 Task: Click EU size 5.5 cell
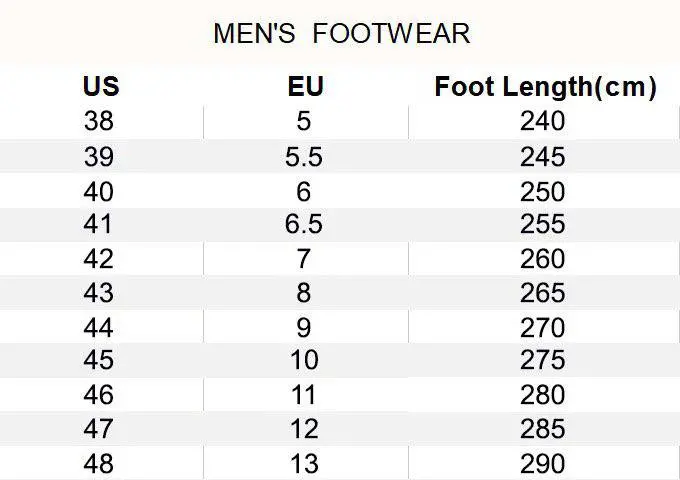(x=304, y=157)
